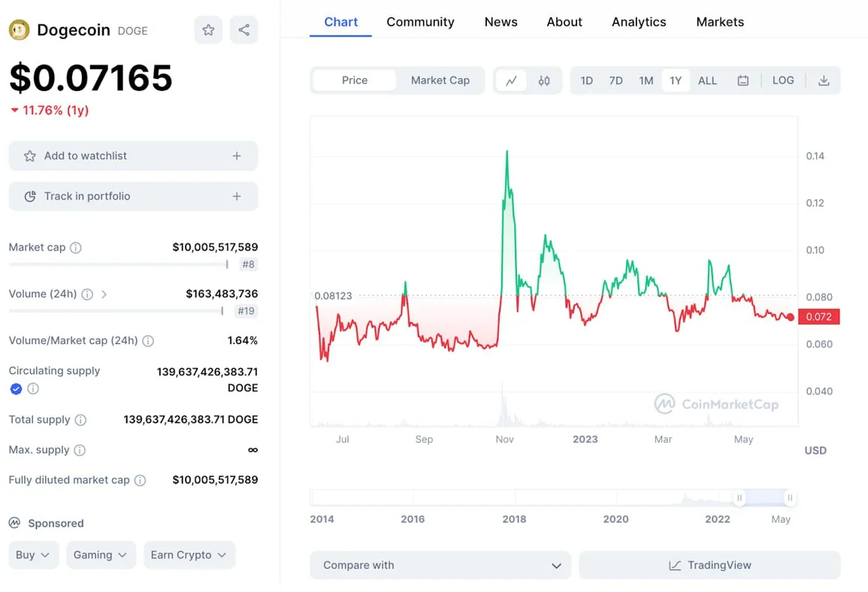The width and height of the screenshot is (868, 592).
Task: Switch to Community tab
Action: 420,22
